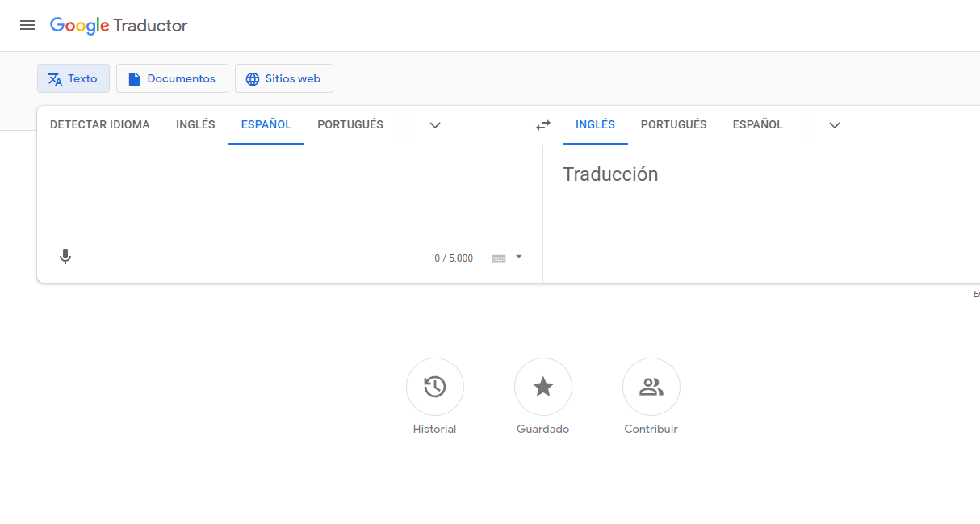Image resolution: width=980 pixels, height=524 pixels.
Task: Choose Portugués as source language
Action: click(x=350, y=124)
